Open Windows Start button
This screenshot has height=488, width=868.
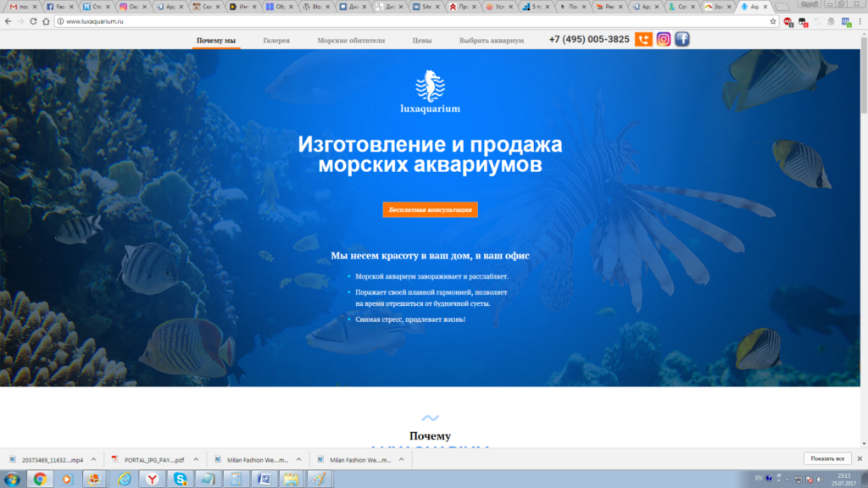[12, 480]
